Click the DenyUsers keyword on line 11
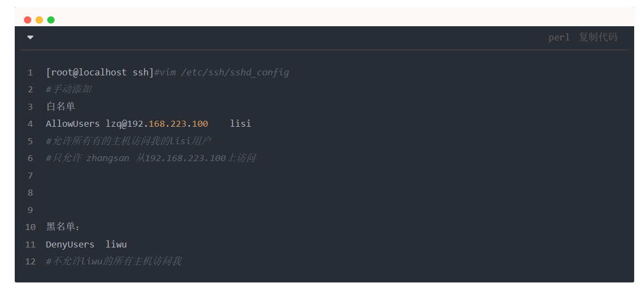 [x=70, y=244]
